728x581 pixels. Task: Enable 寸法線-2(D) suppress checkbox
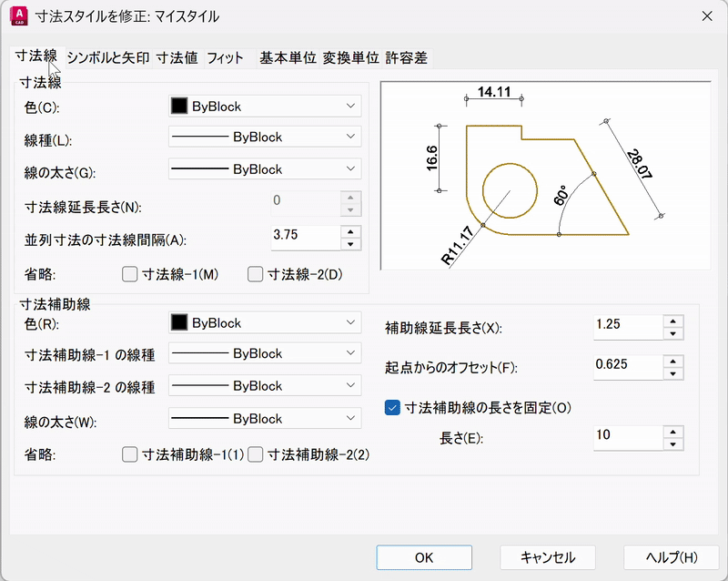click(x=255, y=273)
